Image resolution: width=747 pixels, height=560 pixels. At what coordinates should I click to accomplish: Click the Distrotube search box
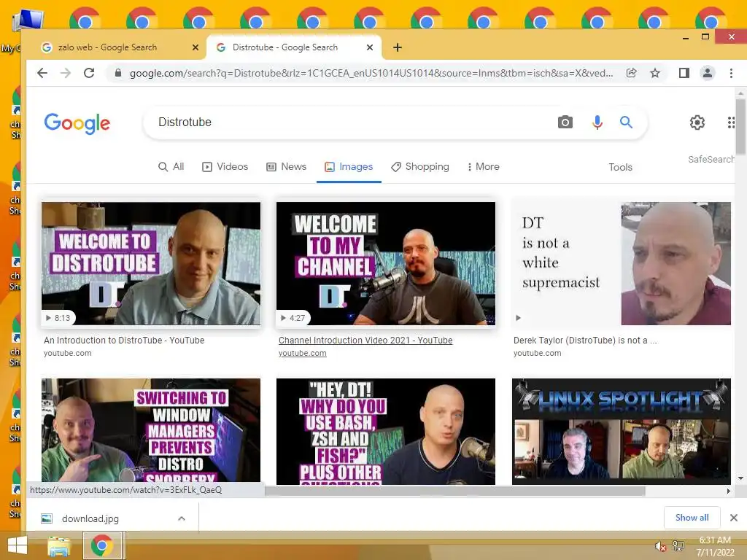352,122
